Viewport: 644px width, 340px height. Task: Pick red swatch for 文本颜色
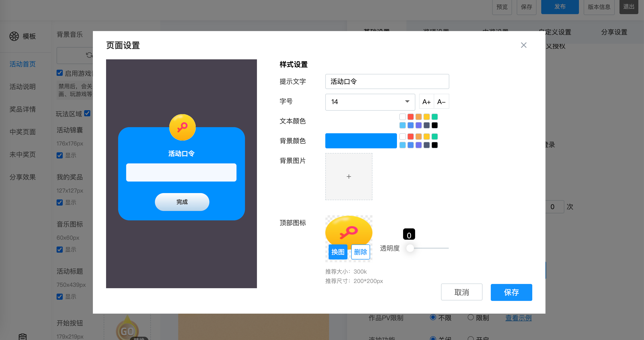(x=410, y=117)
